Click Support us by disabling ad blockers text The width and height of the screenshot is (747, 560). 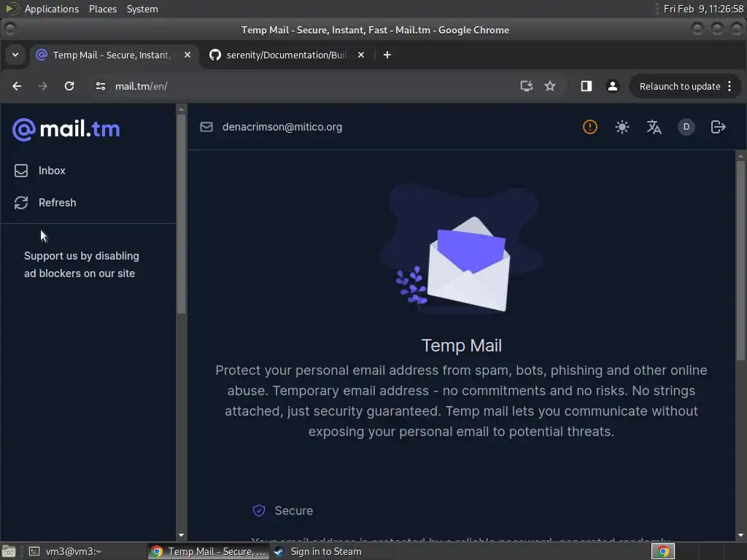81,265
